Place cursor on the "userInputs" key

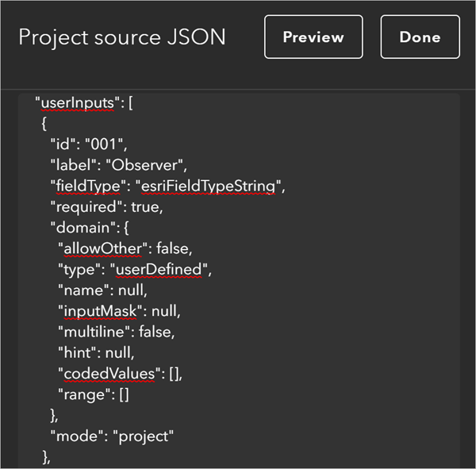coord(80,103)
